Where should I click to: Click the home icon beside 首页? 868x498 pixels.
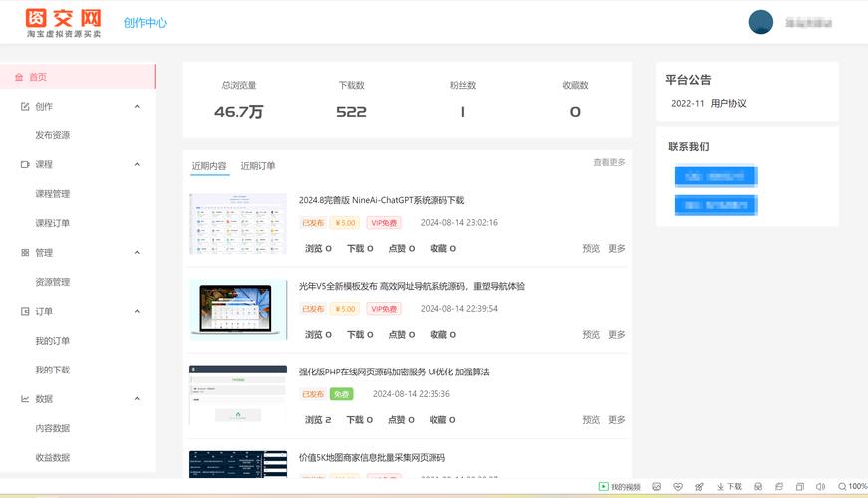19,77
